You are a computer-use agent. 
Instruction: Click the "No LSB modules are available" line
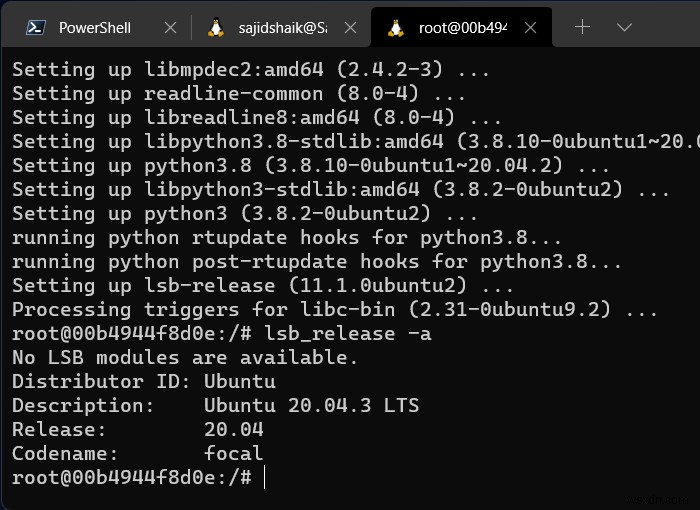click(185, 358)
